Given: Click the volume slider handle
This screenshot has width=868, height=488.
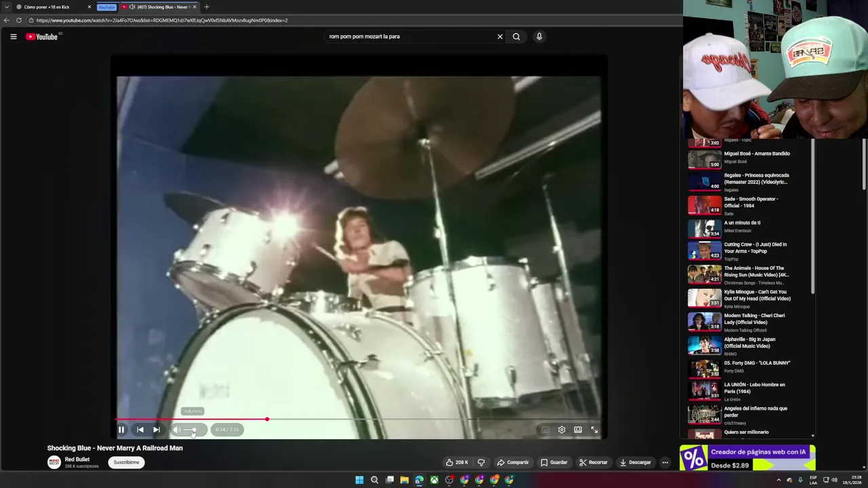Looking at the screenshot, I should coord(194,430).
